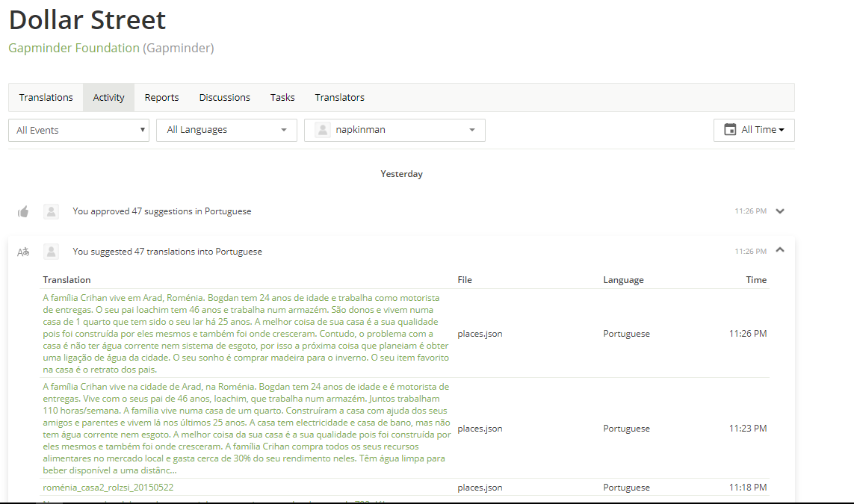Go to the Discussions tab
This screenshot has height=504, width=854.
224,97
